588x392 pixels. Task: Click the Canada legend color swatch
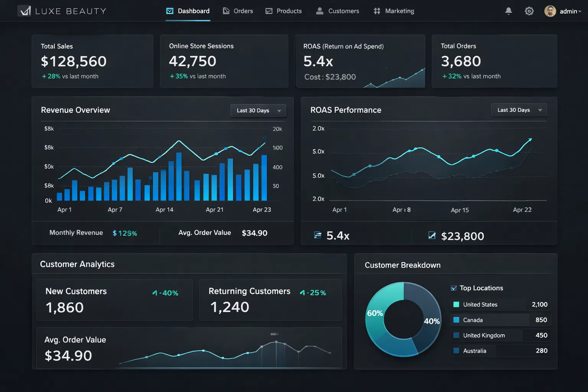tap(456, 320)
